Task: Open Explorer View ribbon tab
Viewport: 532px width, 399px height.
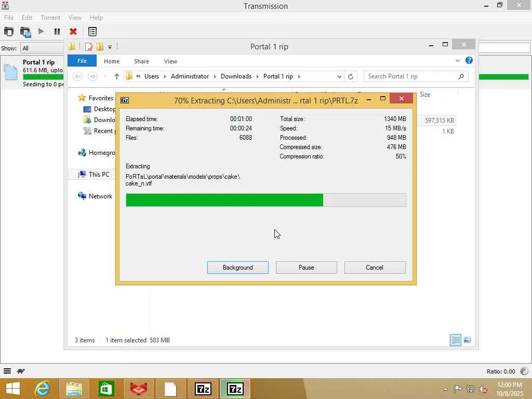Action: (x=170, y=61)
